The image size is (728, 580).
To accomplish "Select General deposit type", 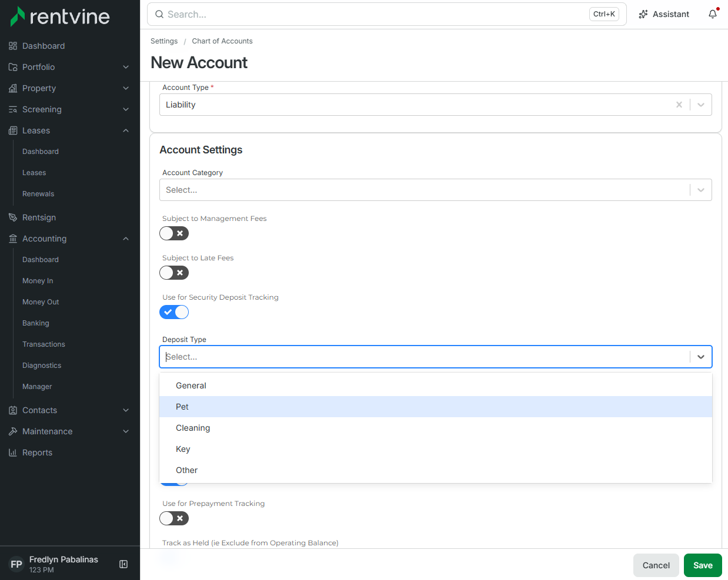I will click(x=436, y=385).
